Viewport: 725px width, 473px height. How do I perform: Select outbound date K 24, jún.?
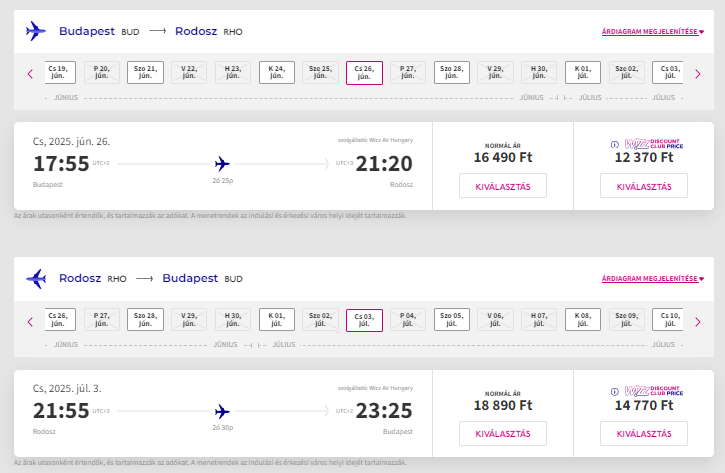pyautogui.click(x=276, y=73)
